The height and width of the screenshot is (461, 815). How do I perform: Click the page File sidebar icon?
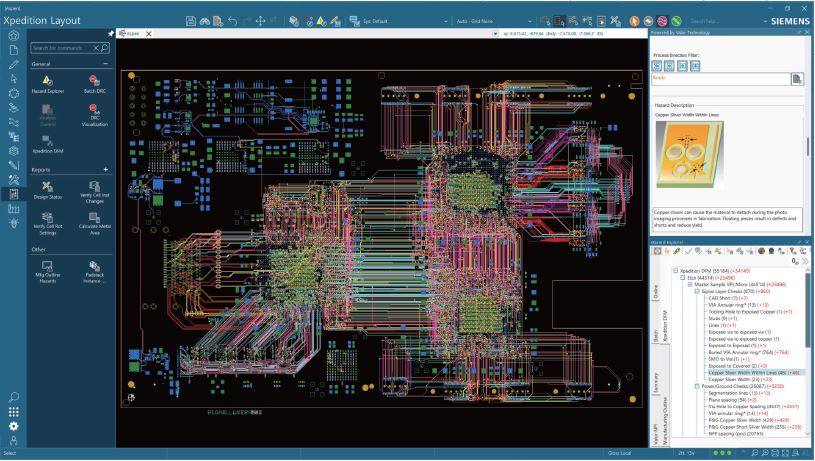[x=14, y=50]
